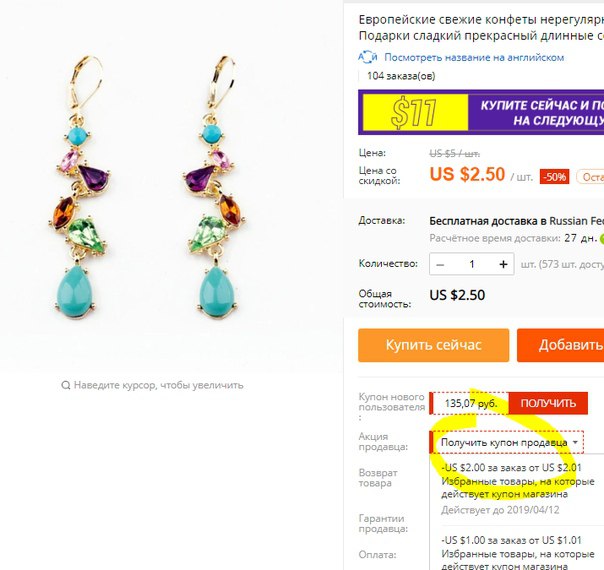604x570 pixels.
Task: Decrease quantity with the minus button
Action: coord(440,264)
